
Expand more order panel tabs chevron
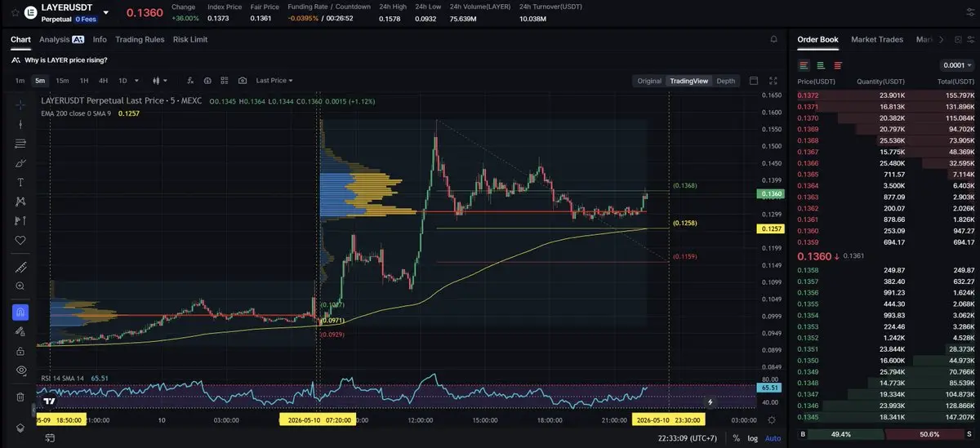click(x=941, y=39)
